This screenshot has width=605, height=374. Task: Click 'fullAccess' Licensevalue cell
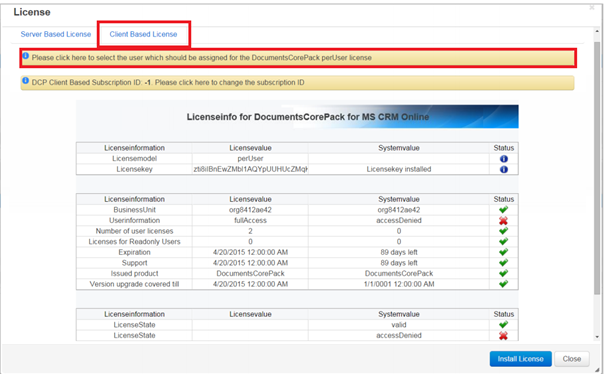tap(250, 220)
